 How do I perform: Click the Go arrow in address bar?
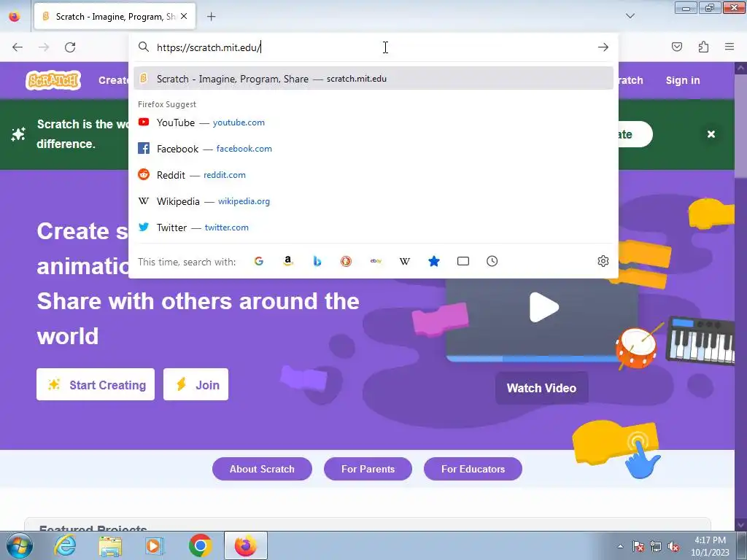(603, 47)
